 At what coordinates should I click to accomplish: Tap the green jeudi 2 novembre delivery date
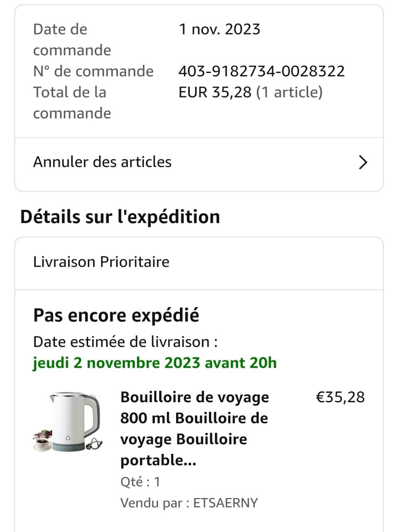pyautogui.click(x=155, y=363)
